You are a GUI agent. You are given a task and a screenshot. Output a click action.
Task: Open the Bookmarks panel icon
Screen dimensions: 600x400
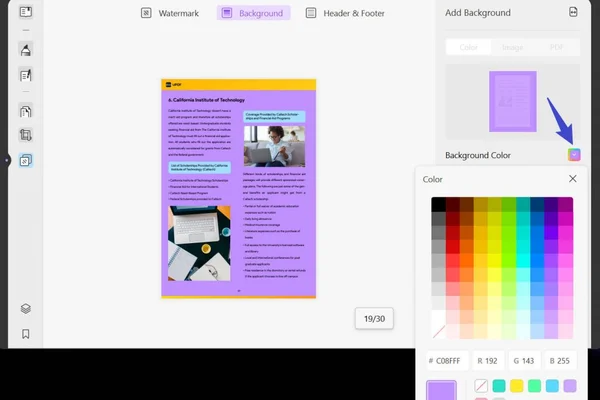26,334
